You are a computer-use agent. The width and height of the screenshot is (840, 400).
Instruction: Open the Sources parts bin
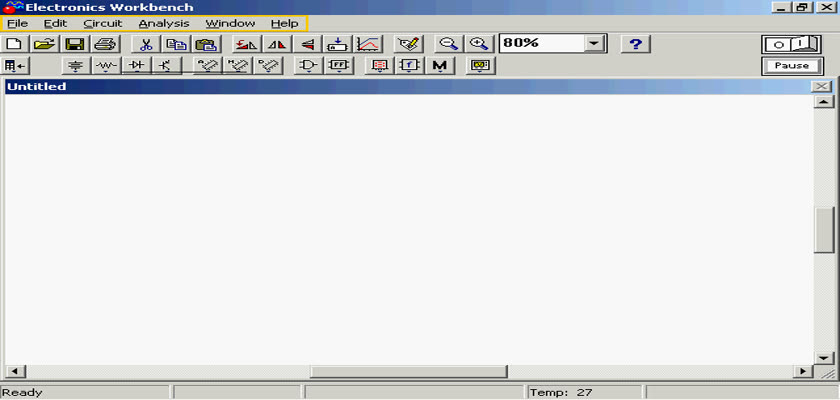click(76, 66)
